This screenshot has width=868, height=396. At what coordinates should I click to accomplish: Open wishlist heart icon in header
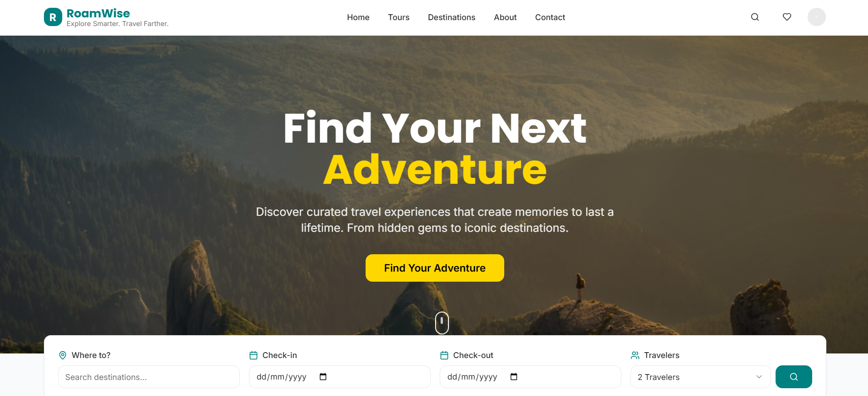(787, 17)
